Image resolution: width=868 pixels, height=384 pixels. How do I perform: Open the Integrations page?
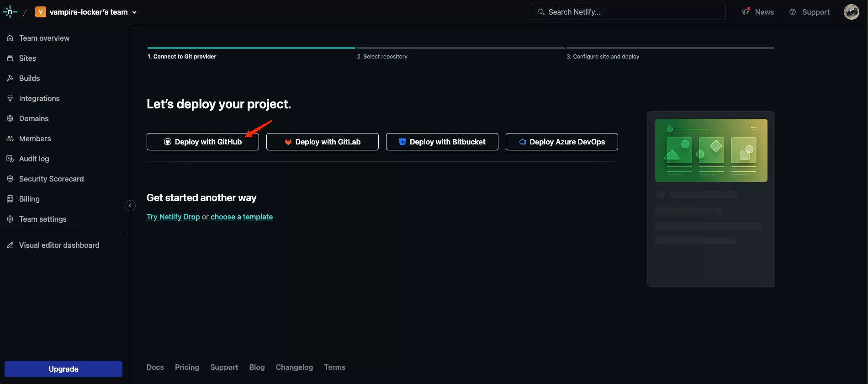pos(39,98)
